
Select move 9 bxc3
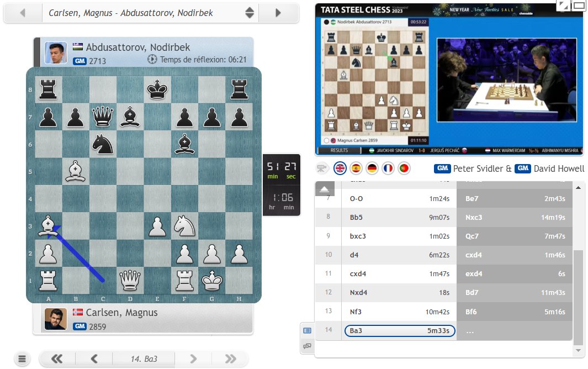click(x=399, y=236)
